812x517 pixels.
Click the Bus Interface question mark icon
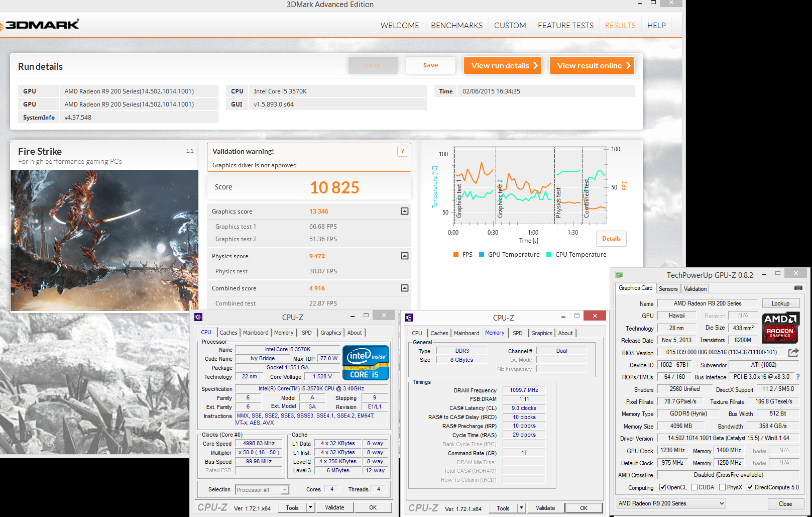797,377
